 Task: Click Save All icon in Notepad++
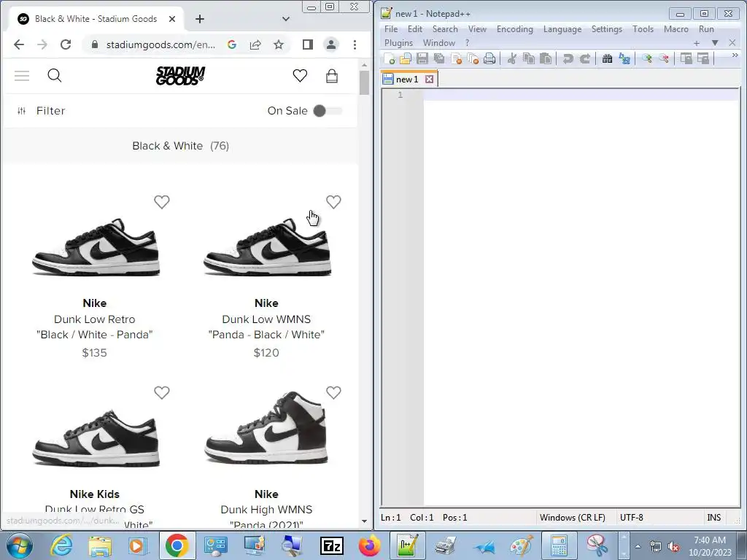tap(438, 58)
